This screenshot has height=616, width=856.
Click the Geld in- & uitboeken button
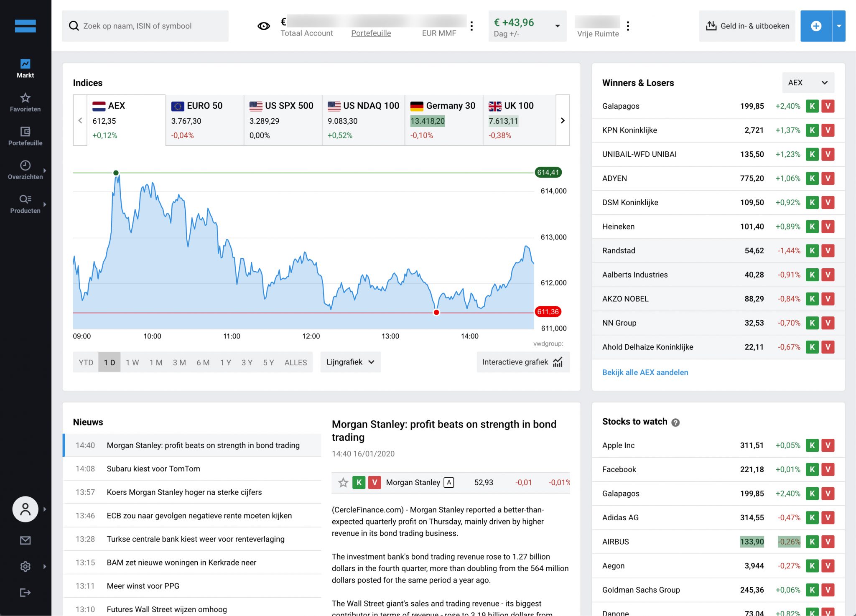(746, 26)
